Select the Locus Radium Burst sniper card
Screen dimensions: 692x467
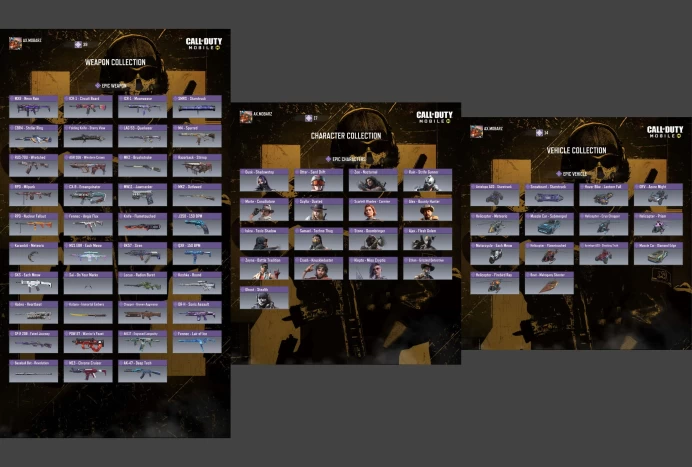[143, 283]
